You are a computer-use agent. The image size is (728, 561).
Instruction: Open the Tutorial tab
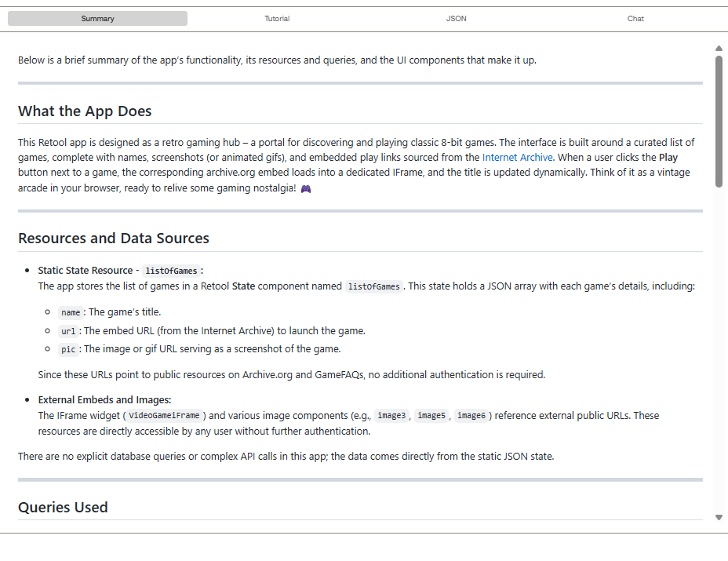pyautogui.click(x=277, y=19)
